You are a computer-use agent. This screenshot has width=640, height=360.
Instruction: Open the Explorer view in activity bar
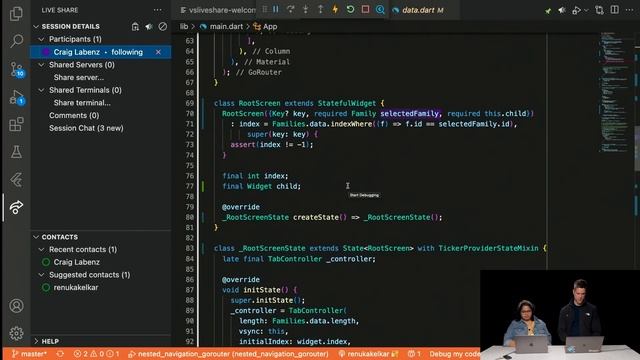16,14
